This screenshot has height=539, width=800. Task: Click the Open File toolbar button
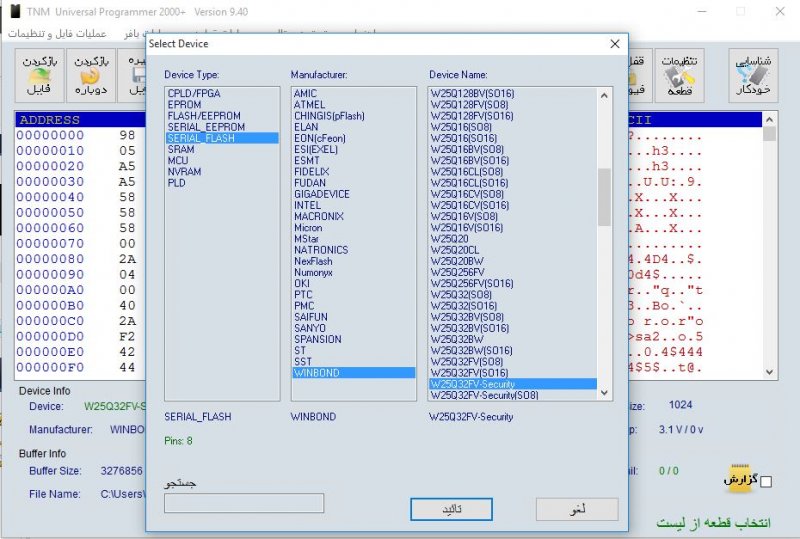point(39,76)
